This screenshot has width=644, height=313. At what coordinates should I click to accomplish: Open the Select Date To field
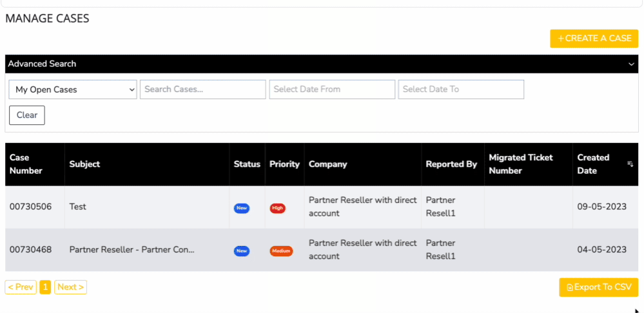click(x=460, y=90)
